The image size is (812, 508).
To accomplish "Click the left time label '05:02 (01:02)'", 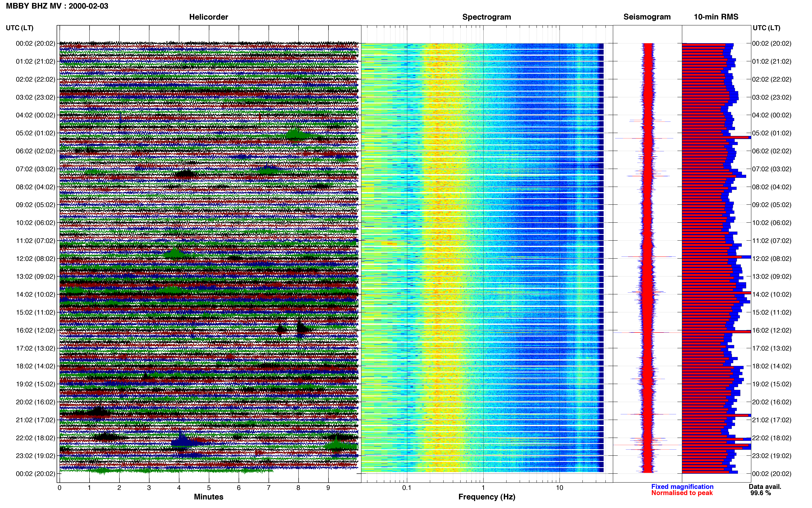I will [x=36, y=133].
